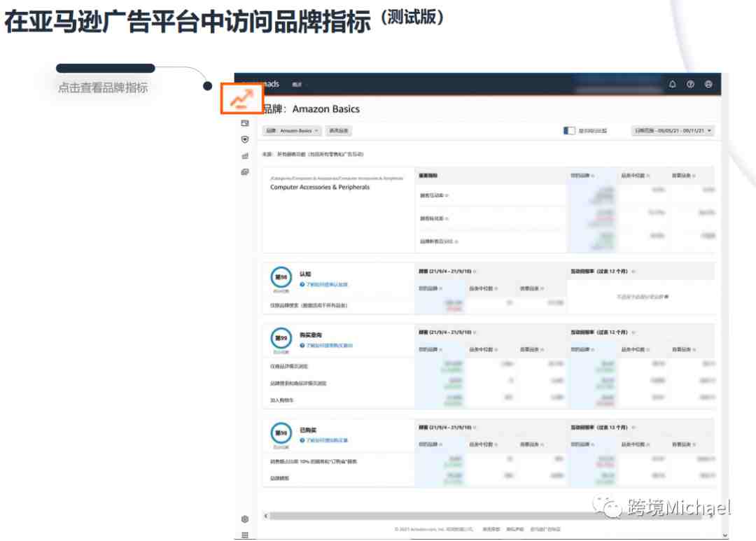Open the Brand Metrics trend-arrow sidebar icon
This screenshot has width=756, height=541.
241,99
